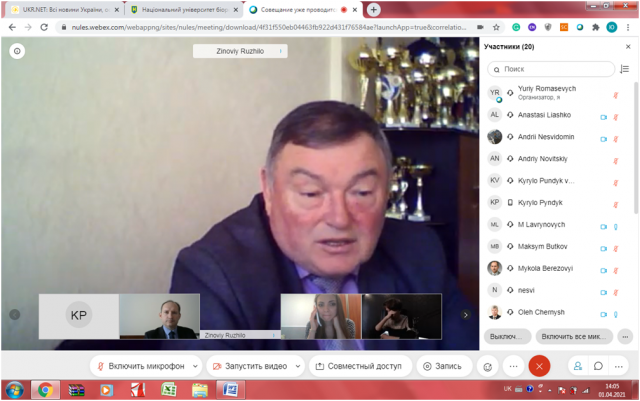Image resolution: width=640 pixels, height=401 pixels.
Task: Open sort options icon next to search field
Action: pos(624,69)
